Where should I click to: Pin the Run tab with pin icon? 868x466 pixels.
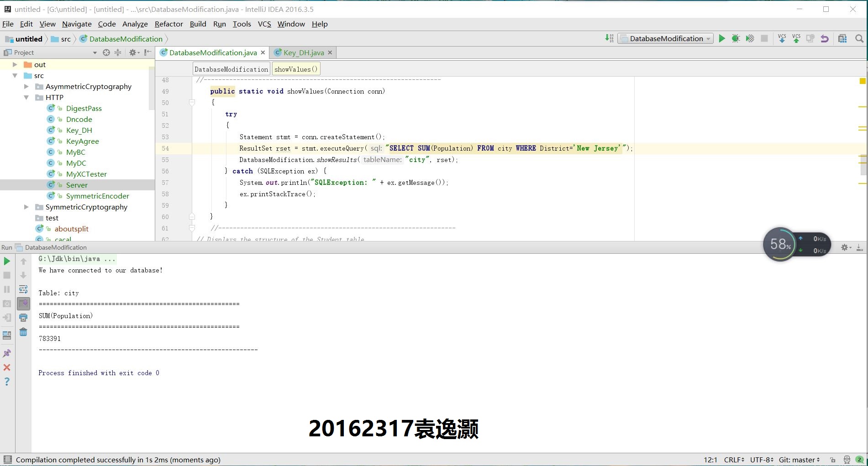[x=7, y=353]
